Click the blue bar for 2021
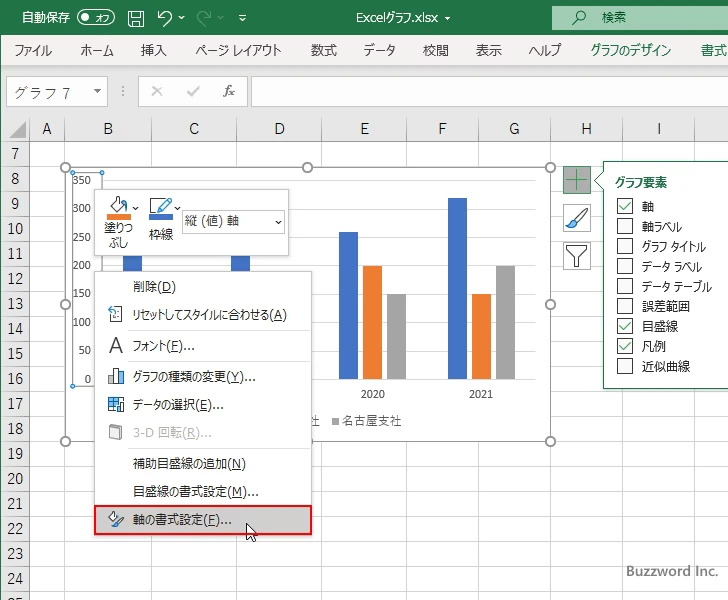Screen dimensions: 728x600 click(457, 288)
